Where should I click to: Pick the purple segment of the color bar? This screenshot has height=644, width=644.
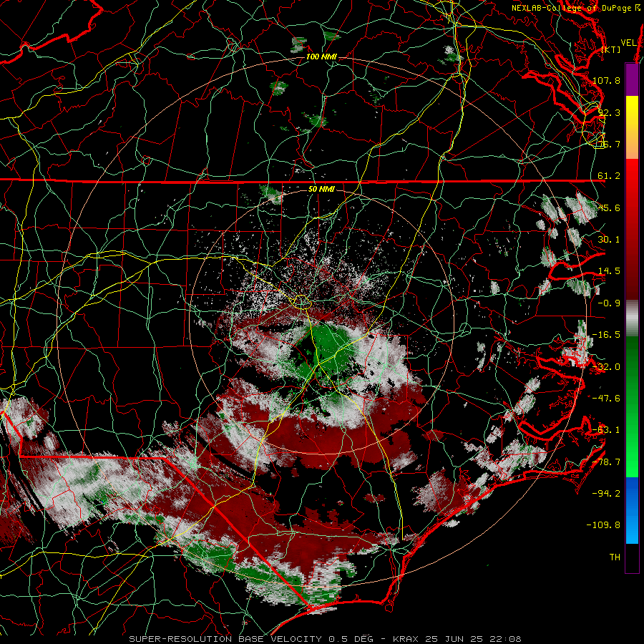pos(632,79)
